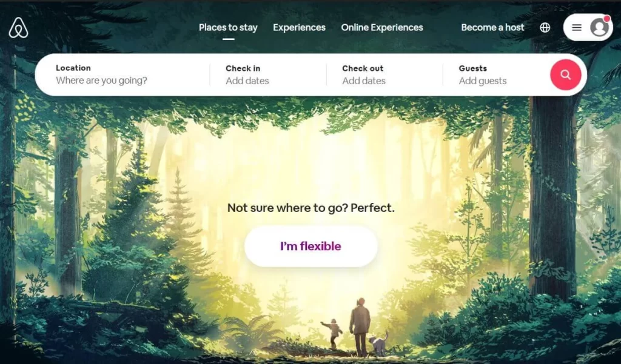Expand the Guests 'Add guests' selector

tap(495, 74)
